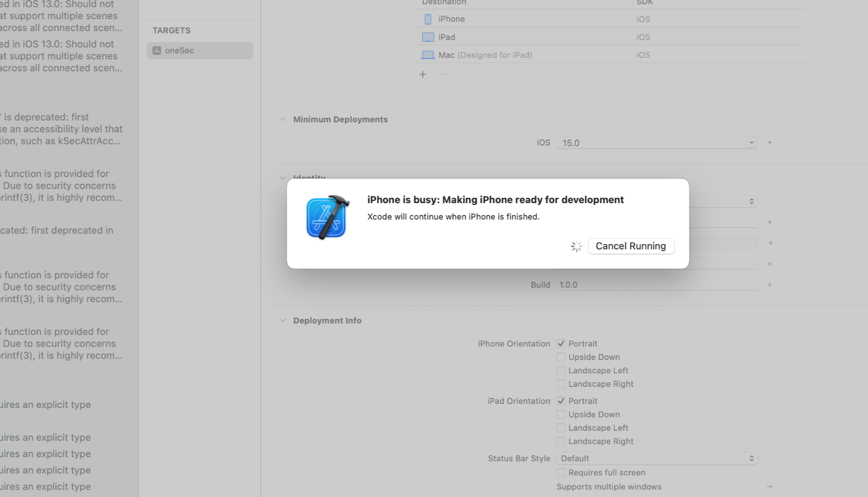868x497 pixels.
Task: Enable iPhone Orientation Landscape Left
Action: pyautogui.click(x=561, y=370)
